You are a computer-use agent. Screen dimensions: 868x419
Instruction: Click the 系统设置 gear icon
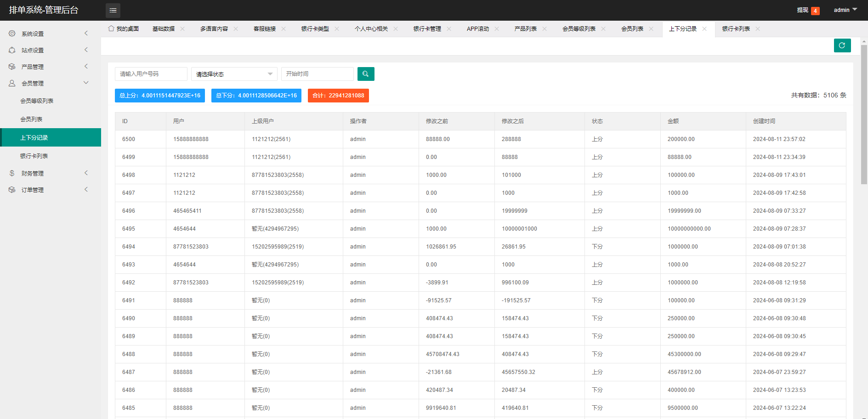pyautogui.click(x=12, y=34)
